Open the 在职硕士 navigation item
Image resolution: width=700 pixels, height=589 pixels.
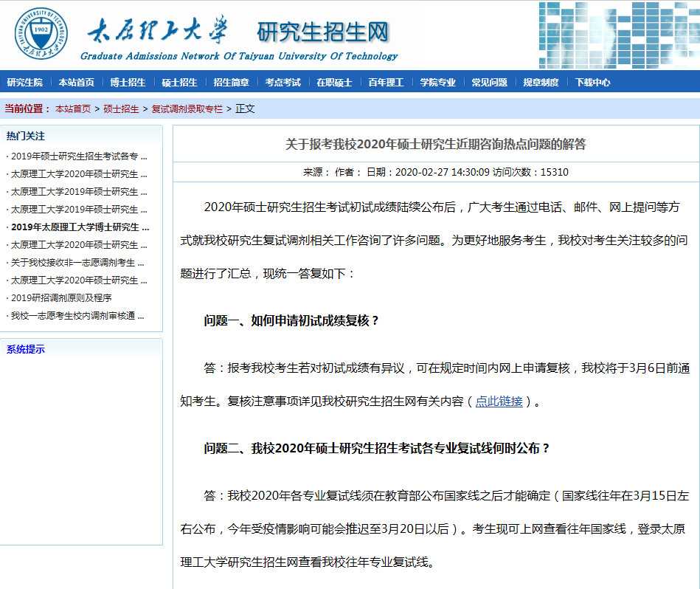coord(334,83)
